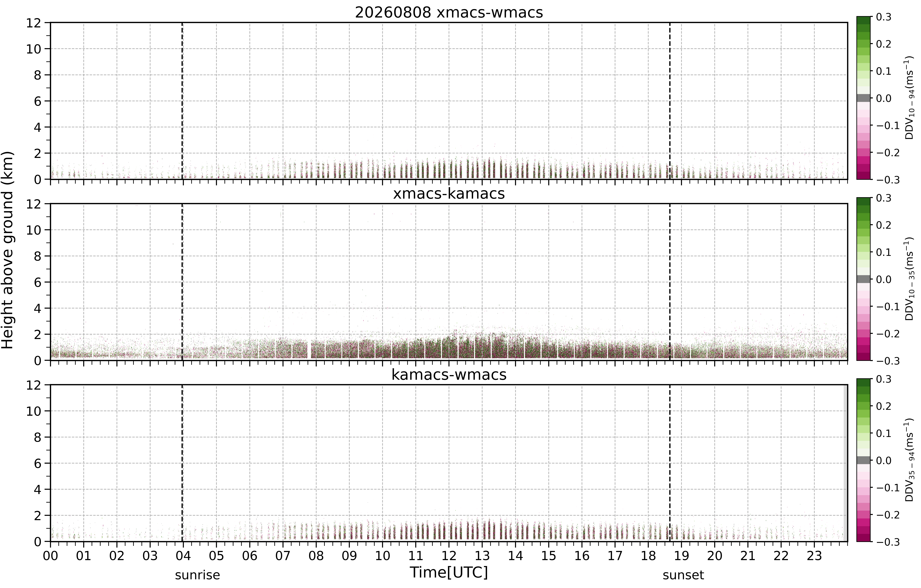Click the 'kamacs-wmacs' panel title
921x588 pixels.
point(449,375)
